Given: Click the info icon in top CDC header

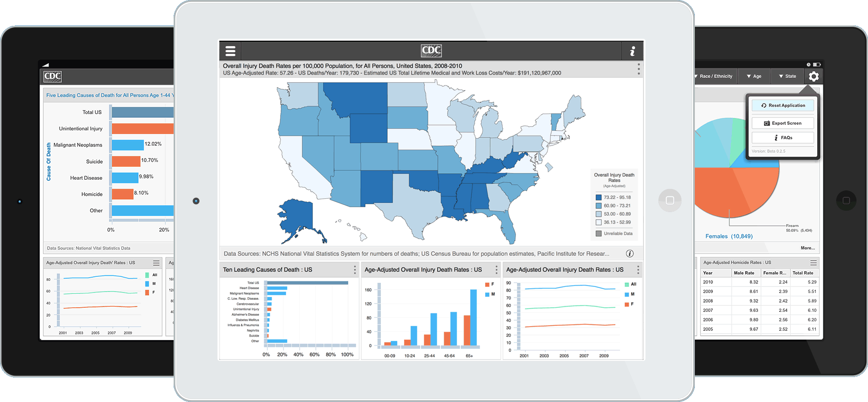Looking at the screenshot, I should (633, 51).
